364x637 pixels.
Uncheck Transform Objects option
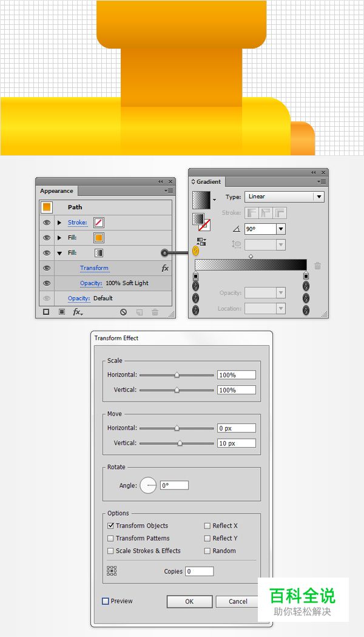[x=110, y=526]
